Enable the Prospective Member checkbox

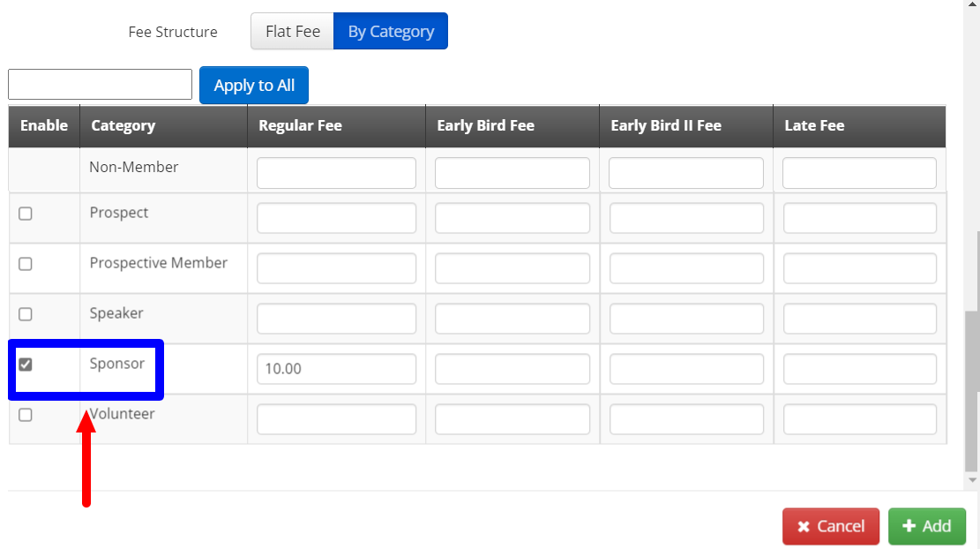[x=26, y=264]
